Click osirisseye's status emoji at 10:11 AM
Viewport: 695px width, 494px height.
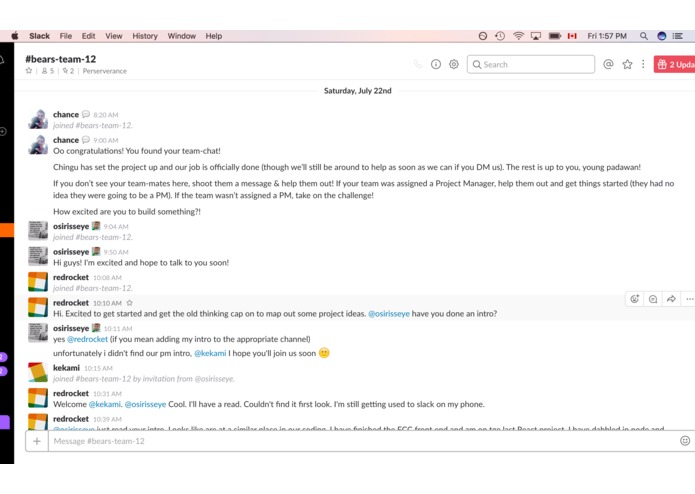click(x=96, y=328)
